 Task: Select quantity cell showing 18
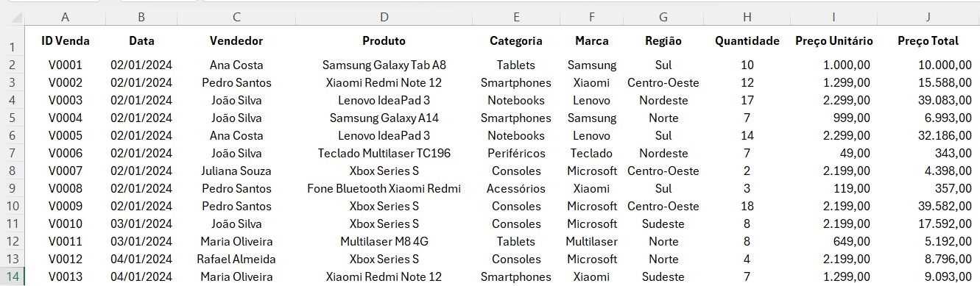[747, 206]
